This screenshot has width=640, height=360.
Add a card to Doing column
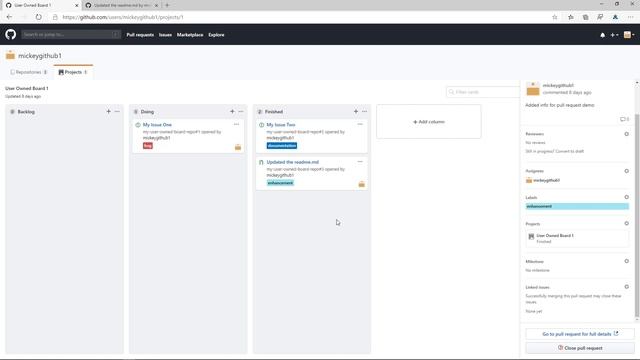232,111
